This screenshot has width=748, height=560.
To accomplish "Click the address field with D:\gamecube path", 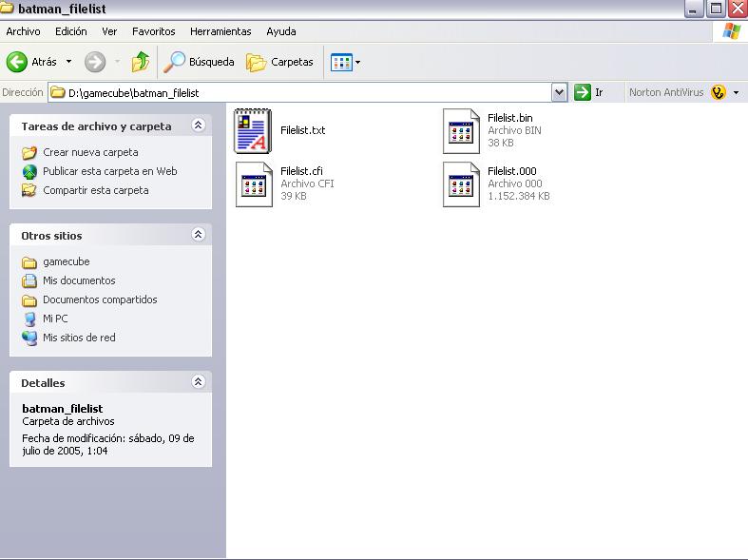I will [304, 92].
